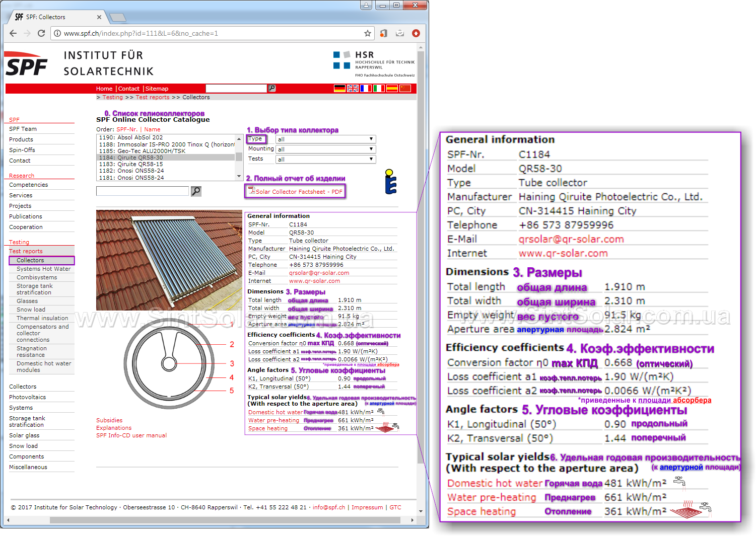Open www.qr-solar.com link in page
This screenshot has width=756, height=536.
point(314,281)
